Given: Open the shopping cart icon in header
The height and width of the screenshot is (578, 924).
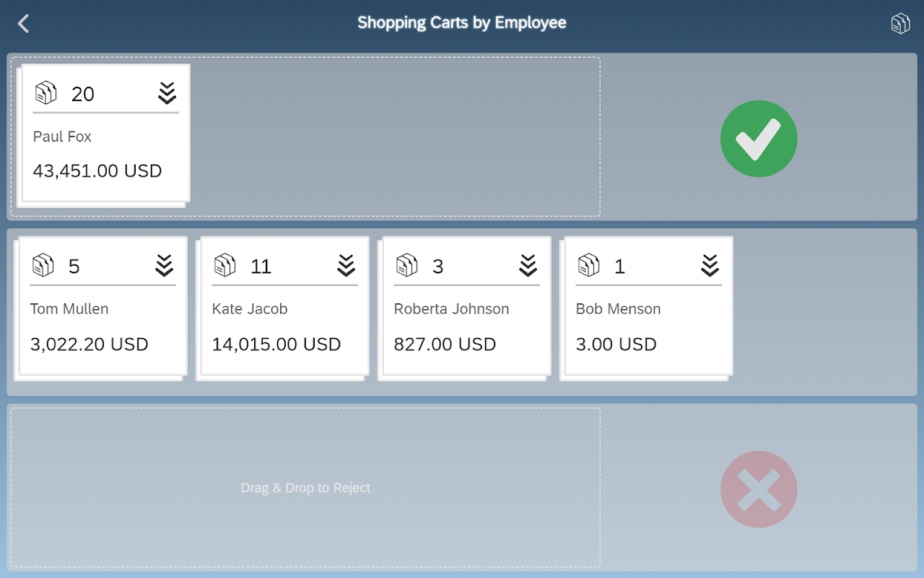Looking at the screenshot, I should pyautogui.click(x=900, y=24).
